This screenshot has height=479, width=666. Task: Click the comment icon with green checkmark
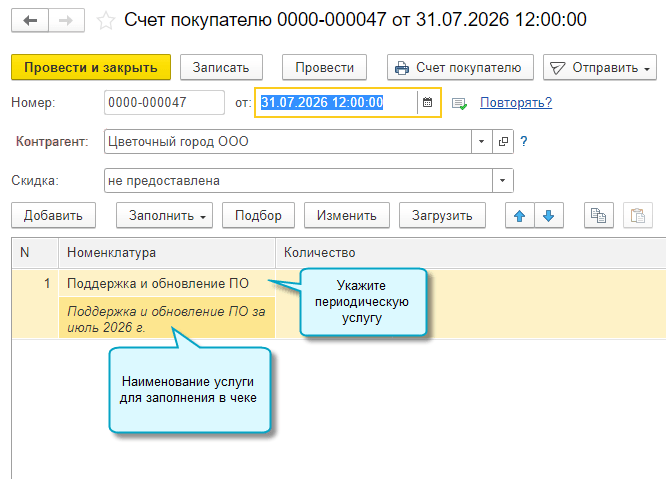pos(459,103)
